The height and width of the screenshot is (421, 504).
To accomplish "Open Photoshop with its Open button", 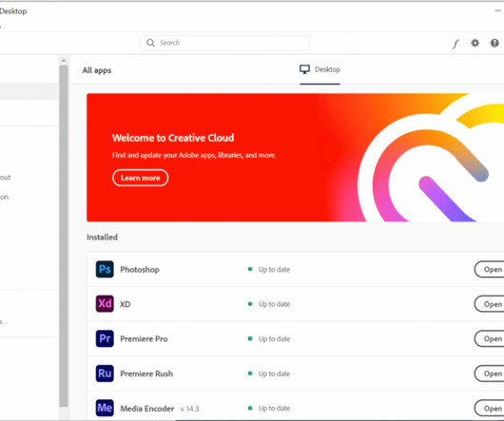I will coord(489,270).
